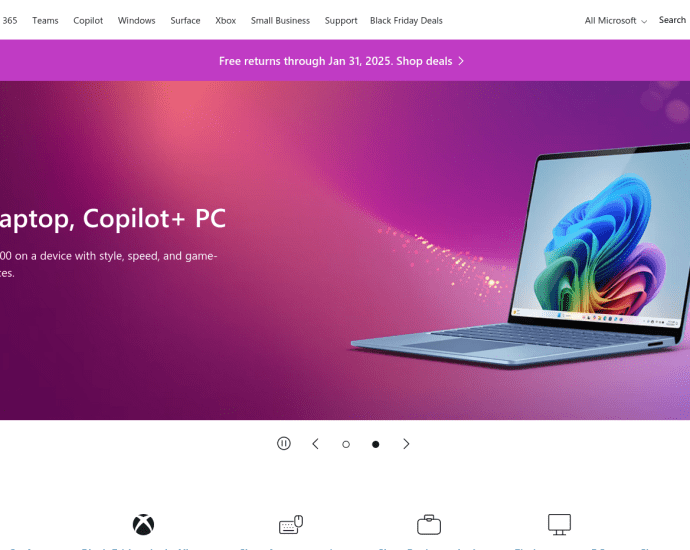Select the first carousel slide dot

346,444
